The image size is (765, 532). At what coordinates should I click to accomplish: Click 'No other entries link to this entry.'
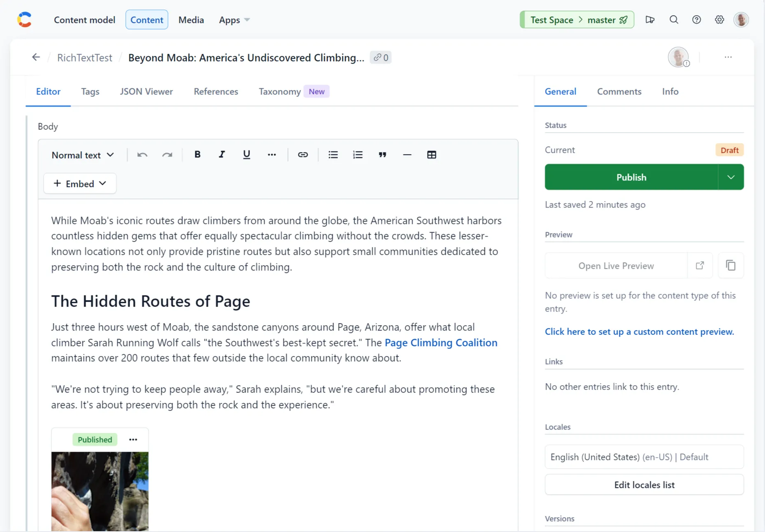click(x=612, y=386)
